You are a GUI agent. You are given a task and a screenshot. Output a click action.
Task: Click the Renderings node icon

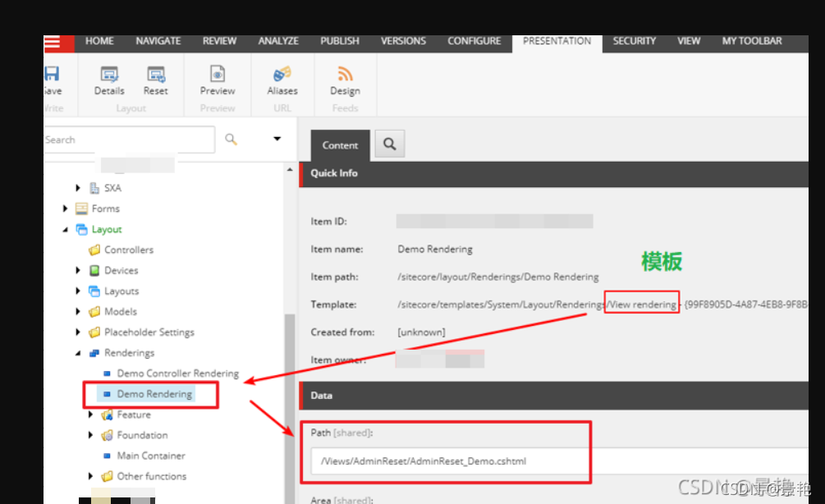(x=94, y=352)
